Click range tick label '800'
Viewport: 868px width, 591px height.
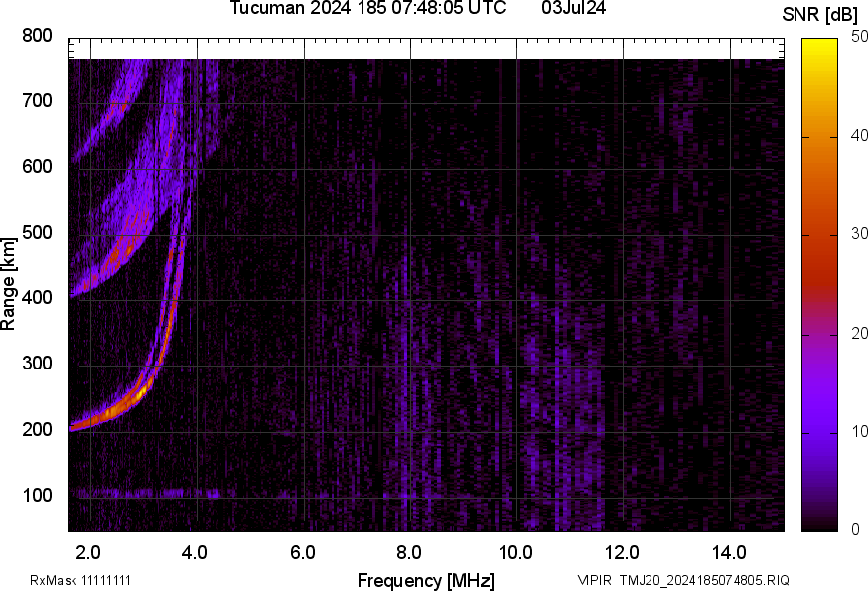pyautogui.click(x=37, y=36)
